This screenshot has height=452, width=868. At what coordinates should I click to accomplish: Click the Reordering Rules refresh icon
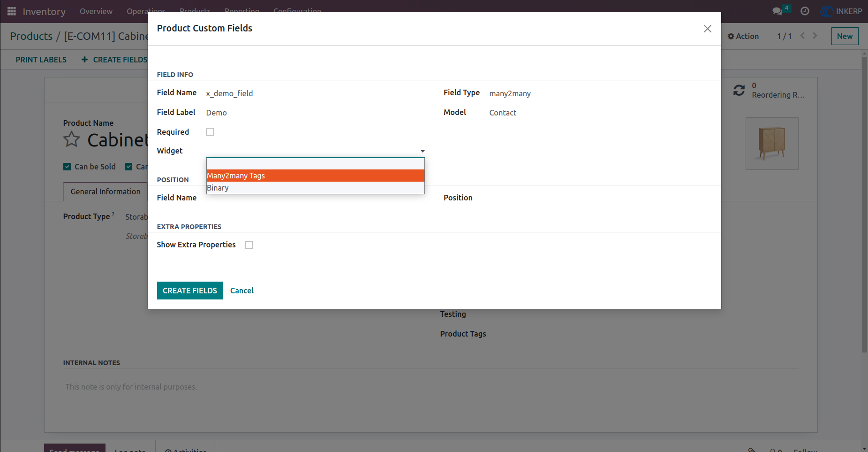739,90
